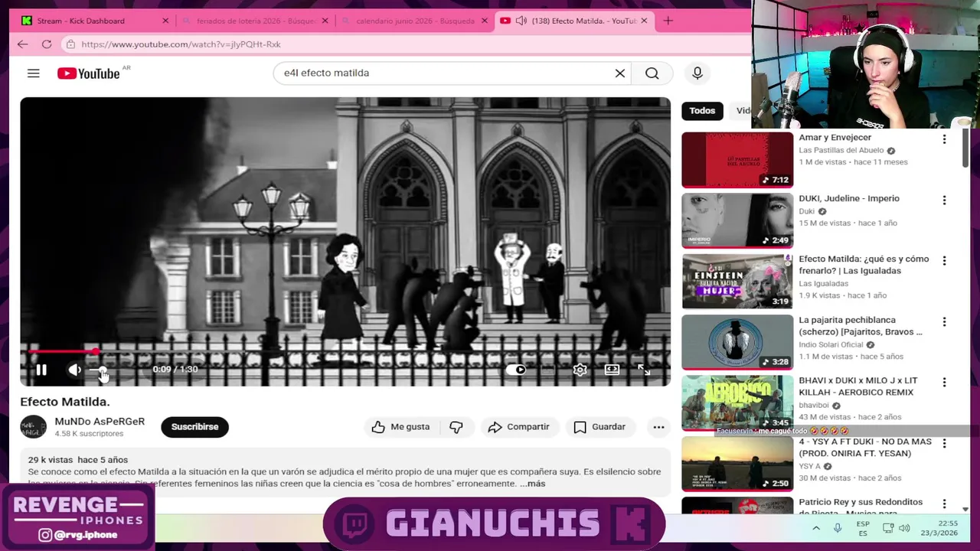Click the search magnifier button
Viewport: 980px width, 551px height.
[x=652, y=73]
